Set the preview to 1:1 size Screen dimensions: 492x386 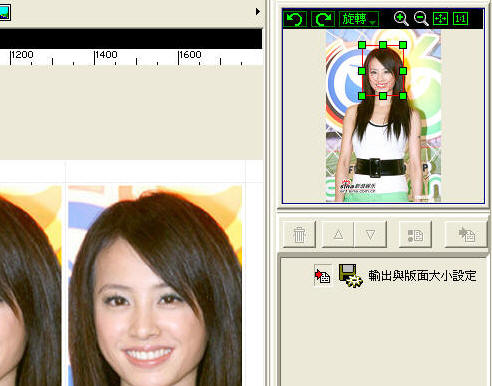pyautogui.click(x=460, y=19)
